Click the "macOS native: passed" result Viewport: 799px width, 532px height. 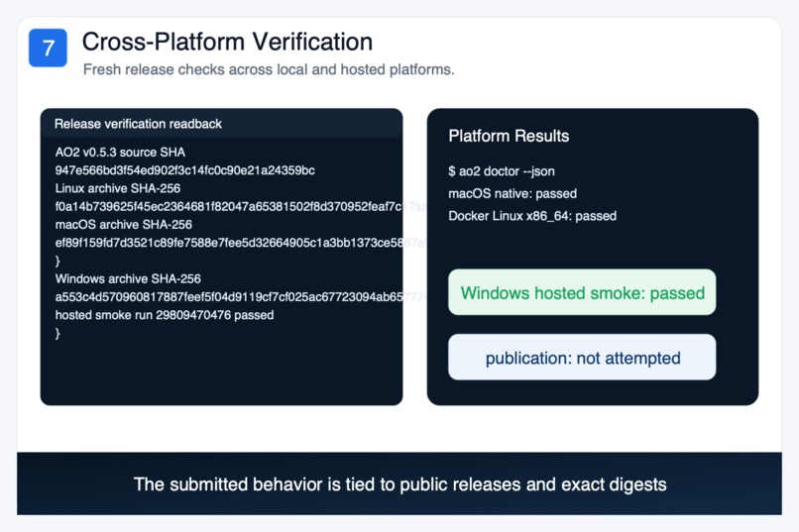coord(513,193)
